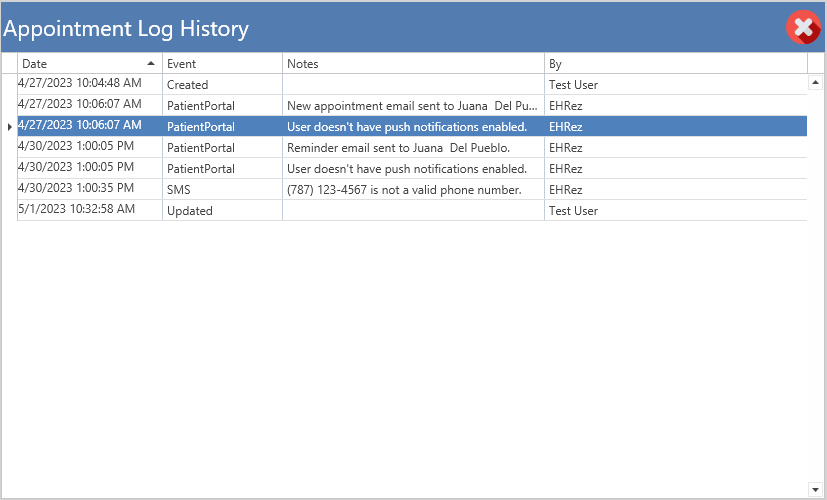Image resolution: width=827 pixels, height=500 pixels.
Task: Click the scroll down arrow of the log list
Action: (x=815, y=489)
